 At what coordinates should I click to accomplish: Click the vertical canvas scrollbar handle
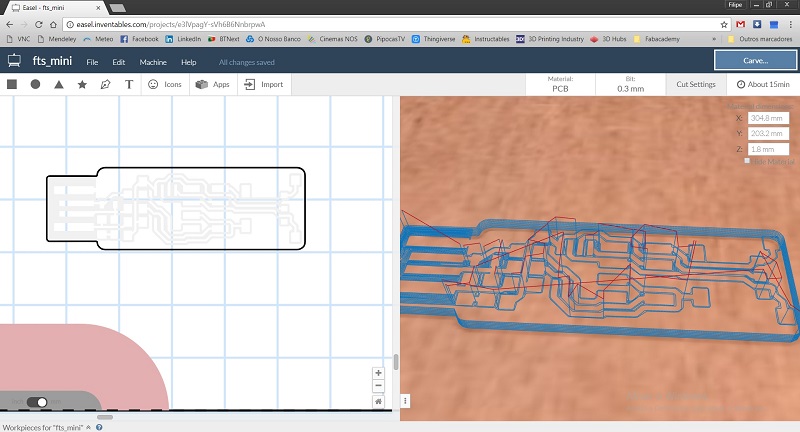(x=396, y=362)
